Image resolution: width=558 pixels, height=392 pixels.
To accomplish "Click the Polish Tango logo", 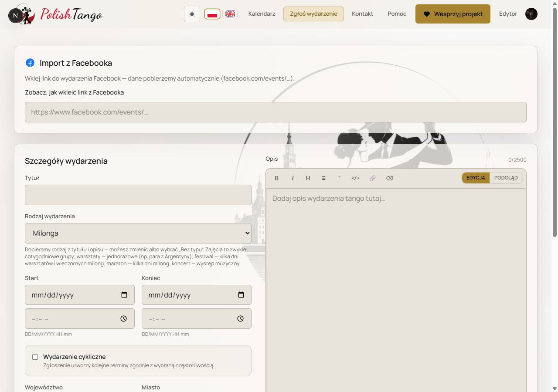I will tap(56, 14).
